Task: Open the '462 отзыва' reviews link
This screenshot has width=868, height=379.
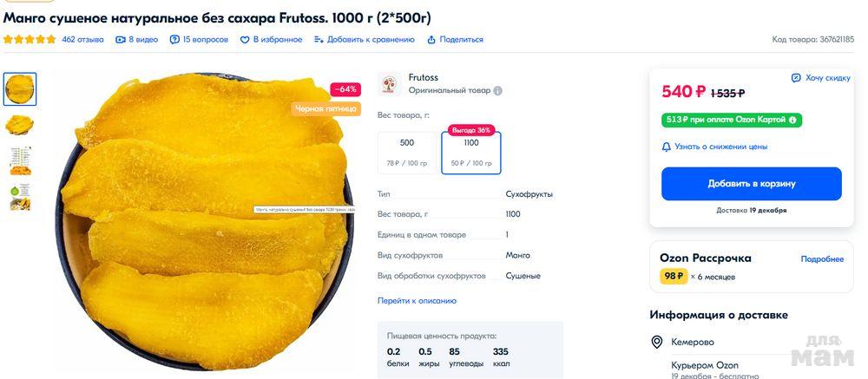Action: [x=82, y=40]
